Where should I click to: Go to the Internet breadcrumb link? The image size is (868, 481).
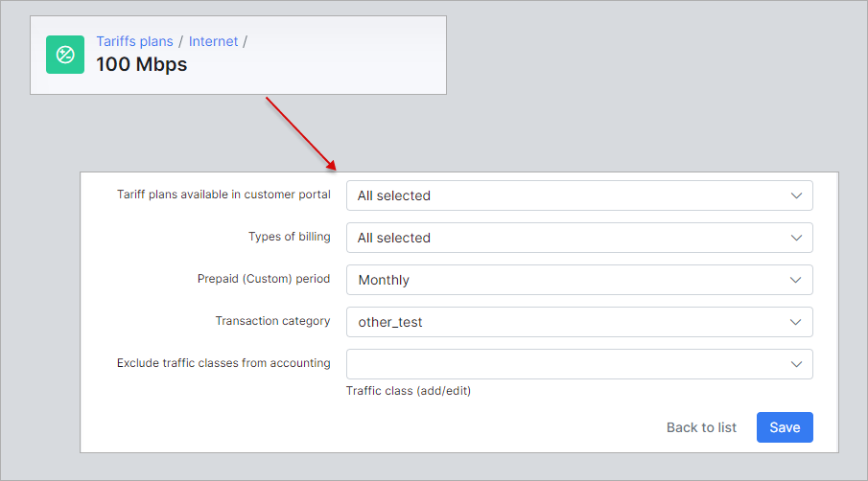coord(213,41)
